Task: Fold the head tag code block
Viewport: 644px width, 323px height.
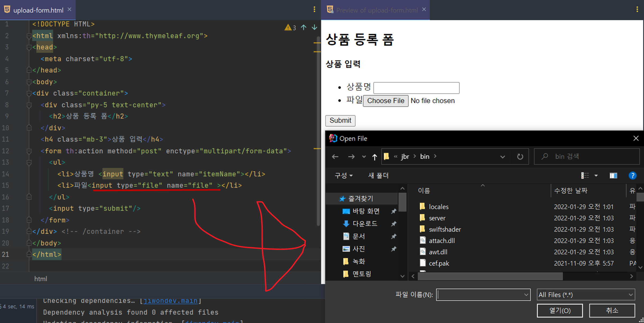Action: point(29,47)
